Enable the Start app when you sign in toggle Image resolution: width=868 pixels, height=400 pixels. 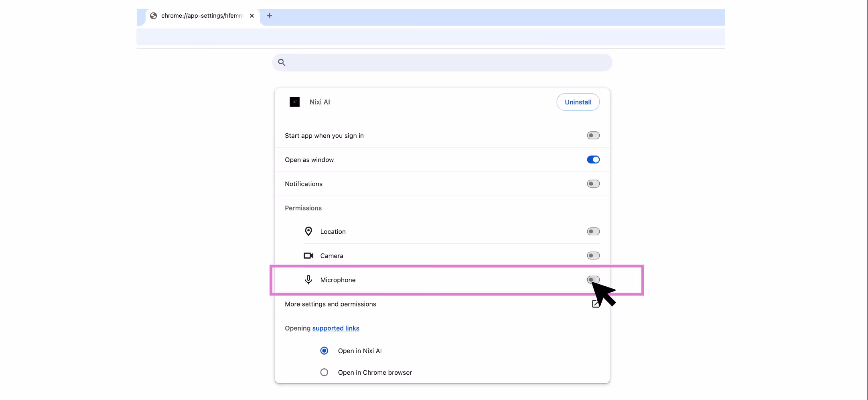[x=592, y=135]
